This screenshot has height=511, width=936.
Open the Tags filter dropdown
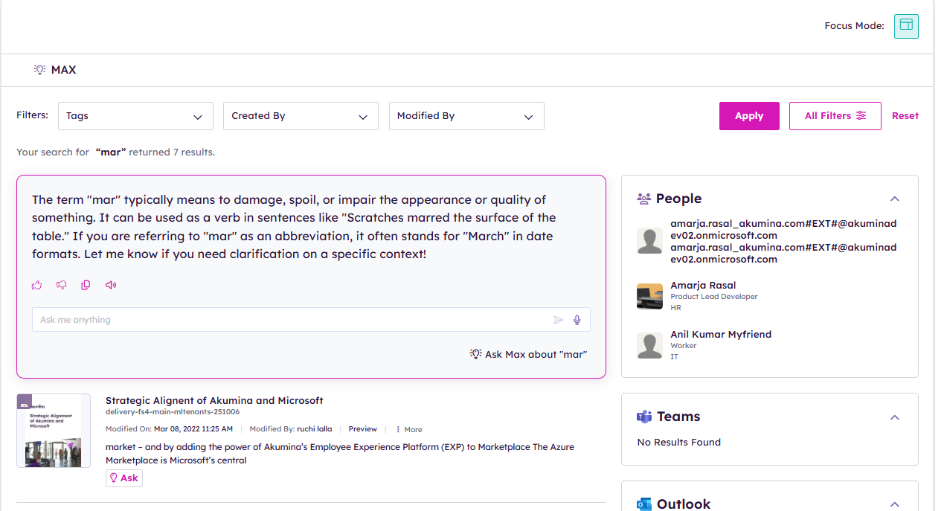[x=135, y=116]
